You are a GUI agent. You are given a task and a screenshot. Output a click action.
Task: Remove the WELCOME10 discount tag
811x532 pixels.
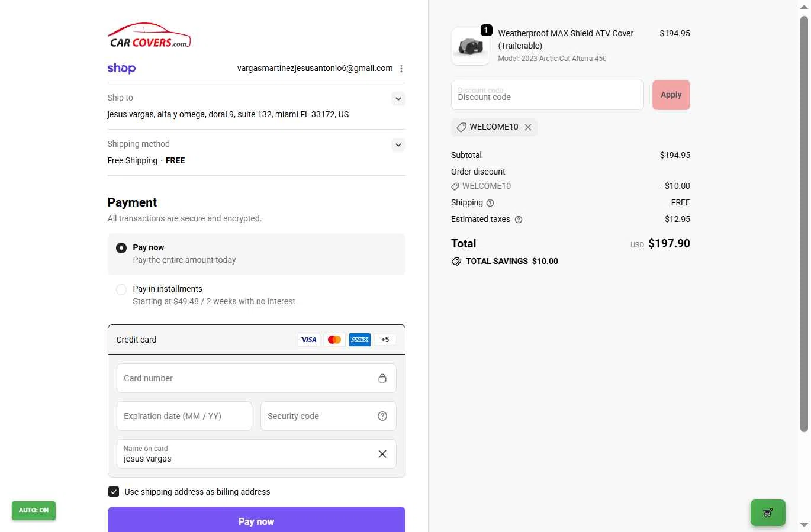point(528,127)
